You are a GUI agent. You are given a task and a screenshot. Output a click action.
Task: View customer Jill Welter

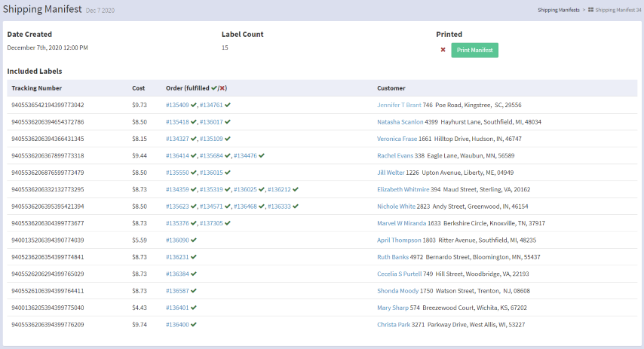(391, 173)
